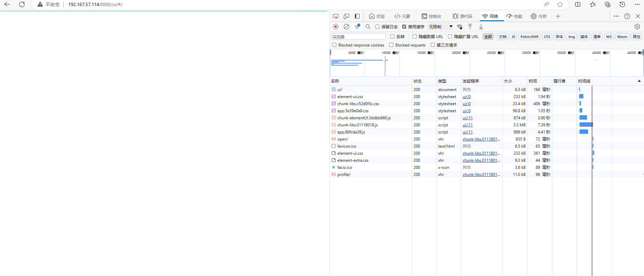Enable the 隐藏数据 URL checkbox

click(x=415, y=36)
